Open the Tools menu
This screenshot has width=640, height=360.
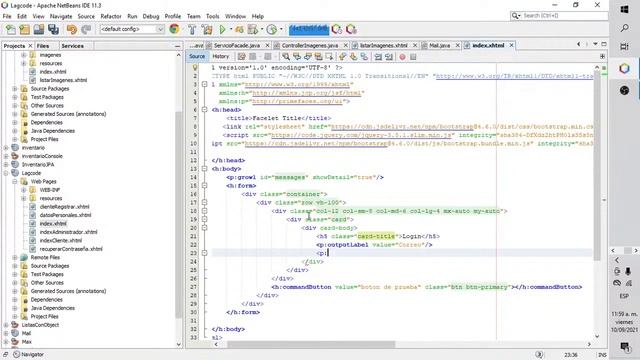(x=212, y=16)
